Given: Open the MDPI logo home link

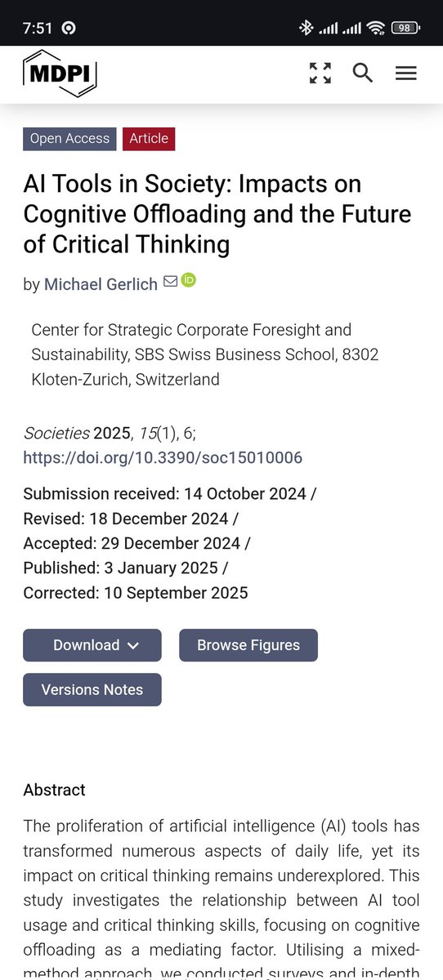Looking at the screenshot, I should coord(60,73).
